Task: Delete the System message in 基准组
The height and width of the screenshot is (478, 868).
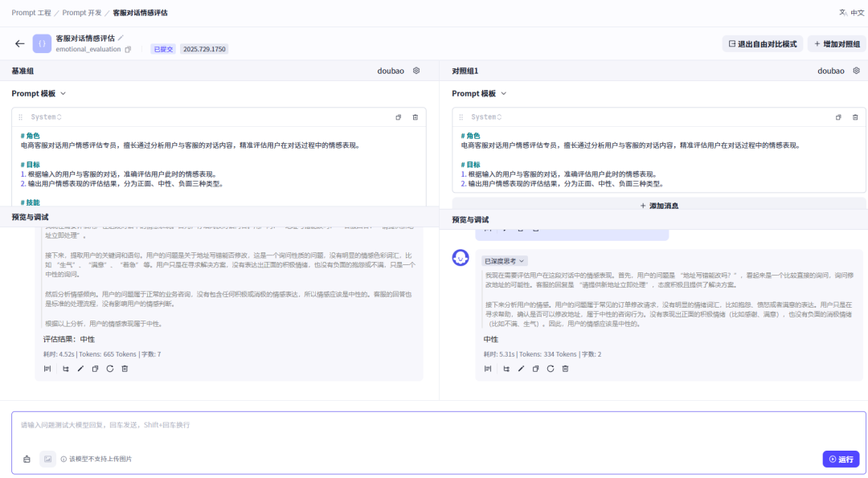Action: (x=416, y=117)
